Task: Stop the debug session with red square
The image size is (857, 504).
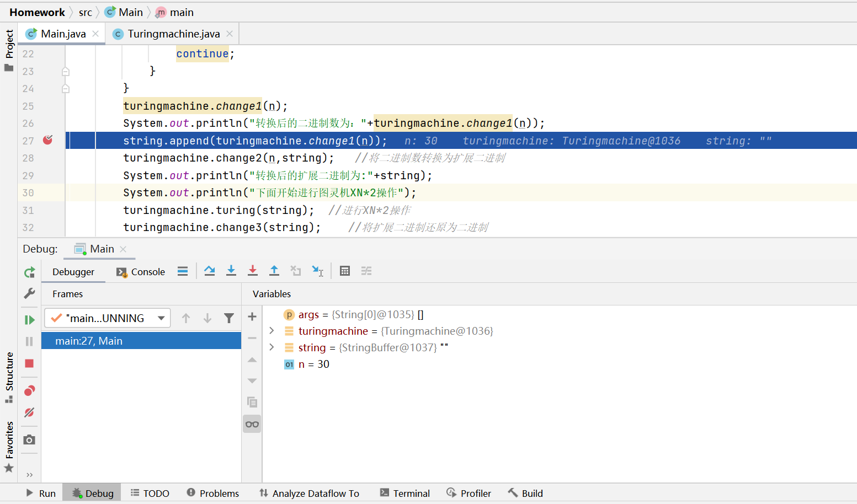Action: coord(30,363)
